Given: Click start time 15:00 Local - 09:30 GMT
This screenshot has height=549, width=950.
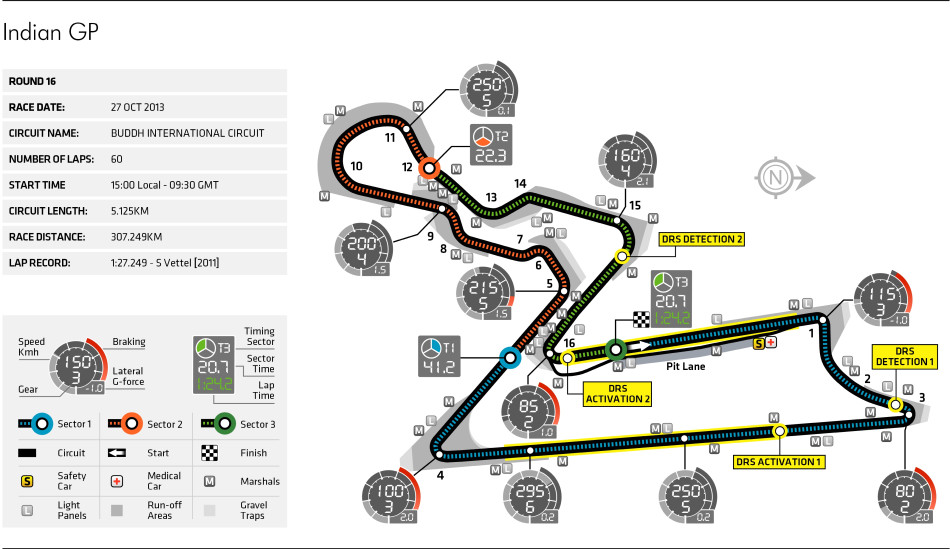Looking at the screenshot, I should point(164,185).
